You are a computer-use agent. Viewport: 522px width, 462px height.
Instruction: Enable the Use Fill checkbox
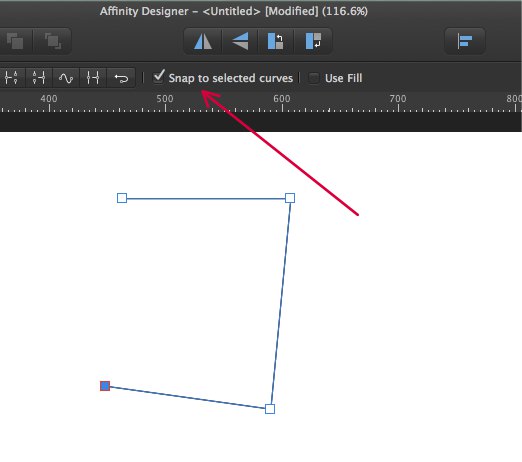(x=313, y=78)
